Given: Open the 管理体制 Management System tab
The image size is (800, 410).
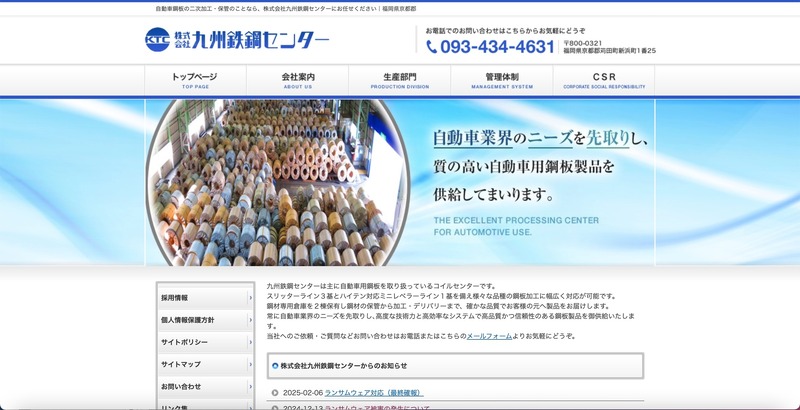Looking at the screenshot, I should (x=502, y=80).
